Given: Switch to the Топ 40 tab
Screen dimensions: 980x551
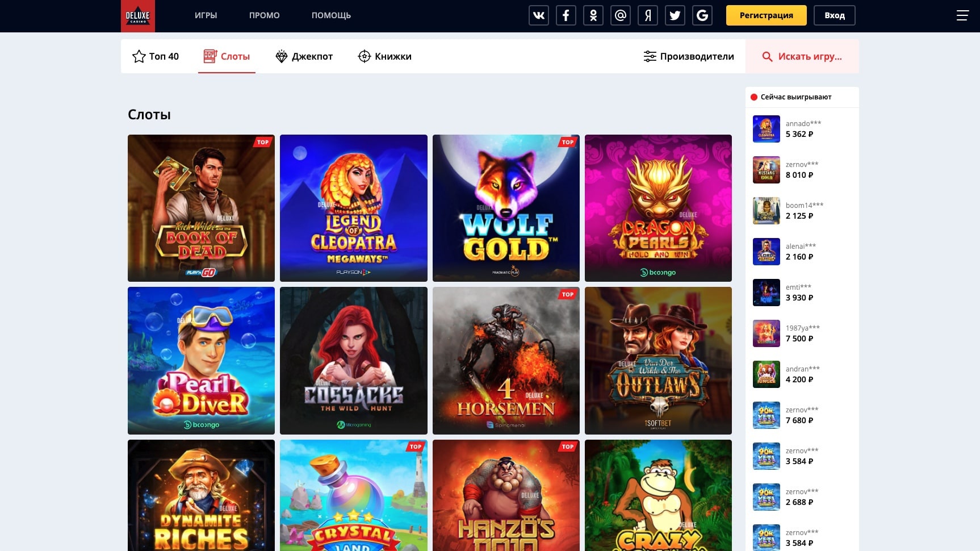Looking at the screenshot, I should 156,56.
